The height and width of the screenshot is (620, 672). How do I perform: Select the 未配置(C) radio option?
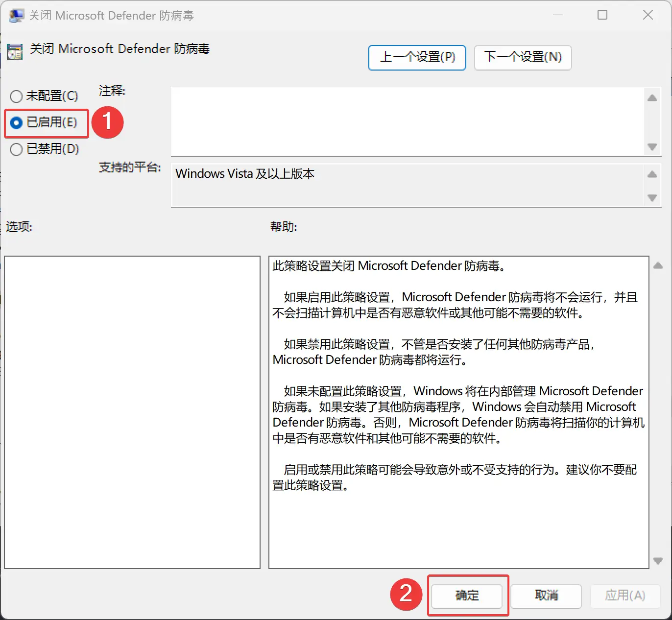[16, 96]
